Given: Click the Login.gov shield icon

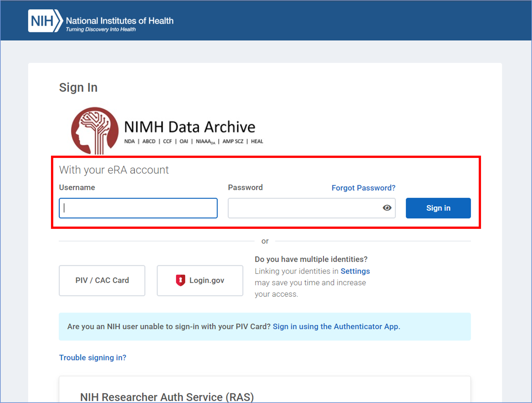Looking at the screenshot, I should [x=180, y=280].
